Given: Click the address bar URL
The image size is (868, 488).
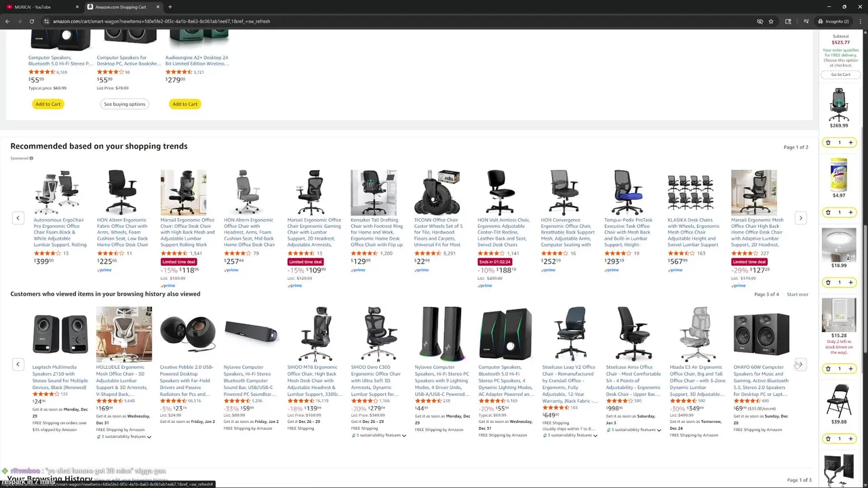Looking at the screenshot, I should [x=161, y=21].
